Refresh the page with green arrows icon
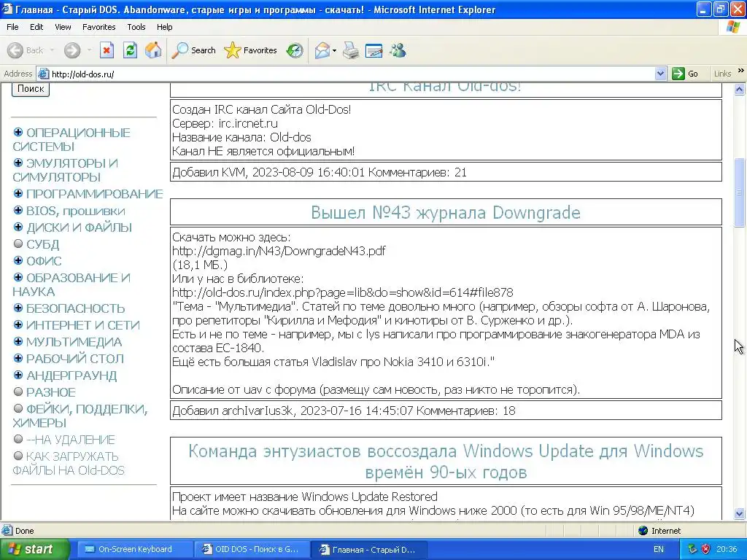This screenshot has height=560, width=747. [x=130, y=50]
